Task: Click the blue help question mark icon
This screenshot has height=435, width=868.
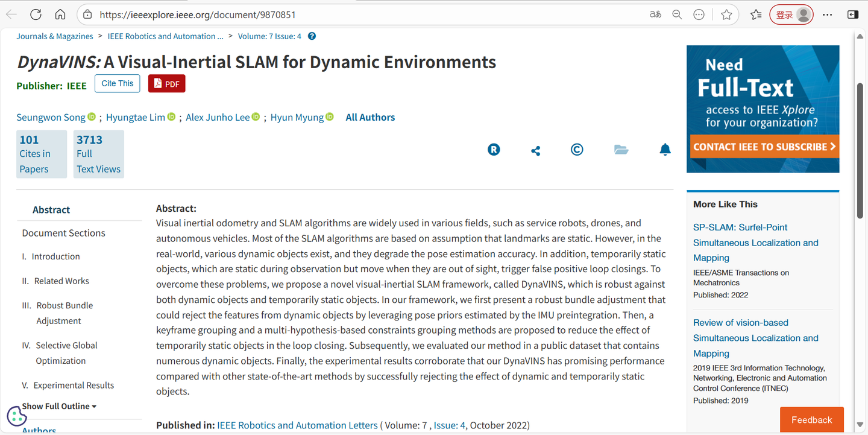Action: click(312, 36)
